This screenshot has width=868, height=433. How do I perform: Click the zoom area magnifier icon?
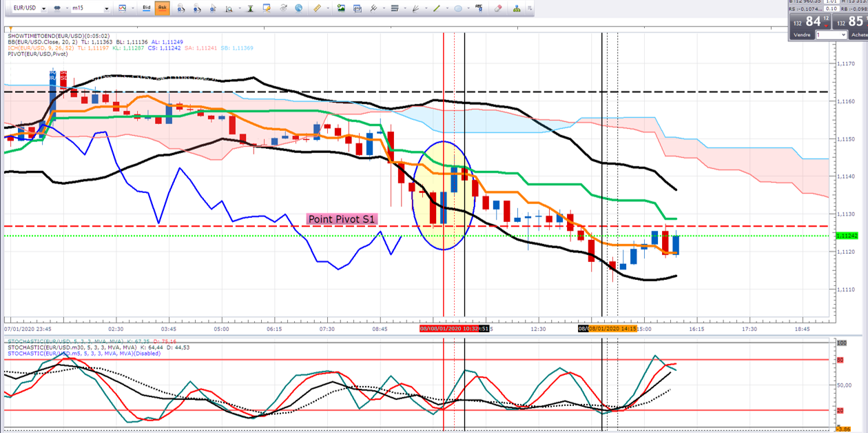pyautogui.click(x=229, y=8)
